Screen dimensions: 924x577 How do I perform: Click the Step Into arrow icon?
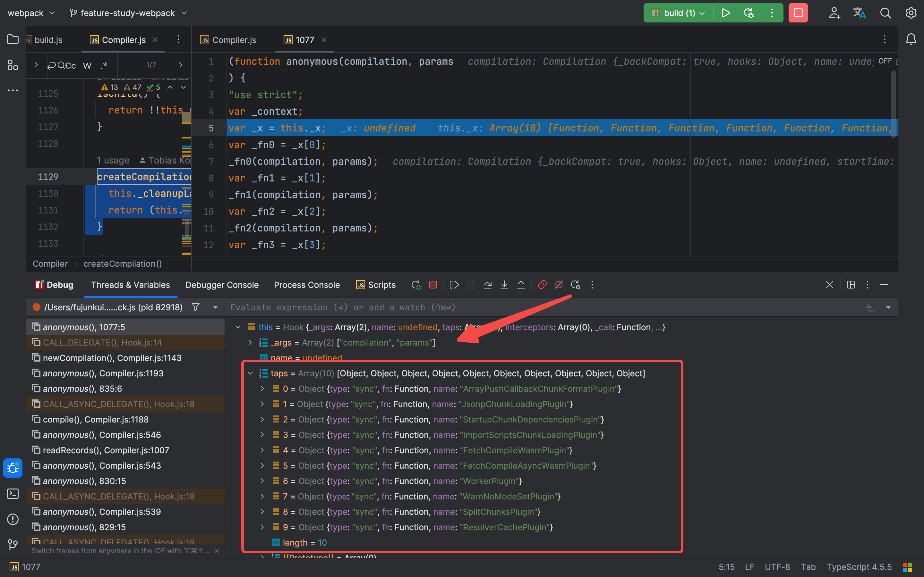(504, 285)
